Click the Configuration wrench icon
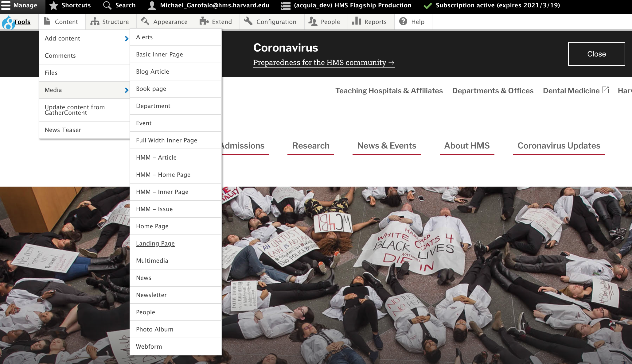 (x=248, y=21)
